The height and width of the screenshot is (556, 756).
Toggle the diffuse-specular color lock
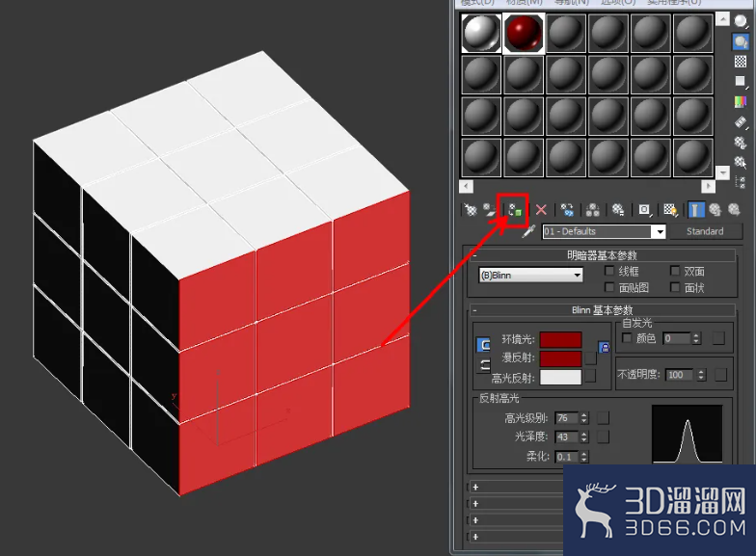pos(484,366)
